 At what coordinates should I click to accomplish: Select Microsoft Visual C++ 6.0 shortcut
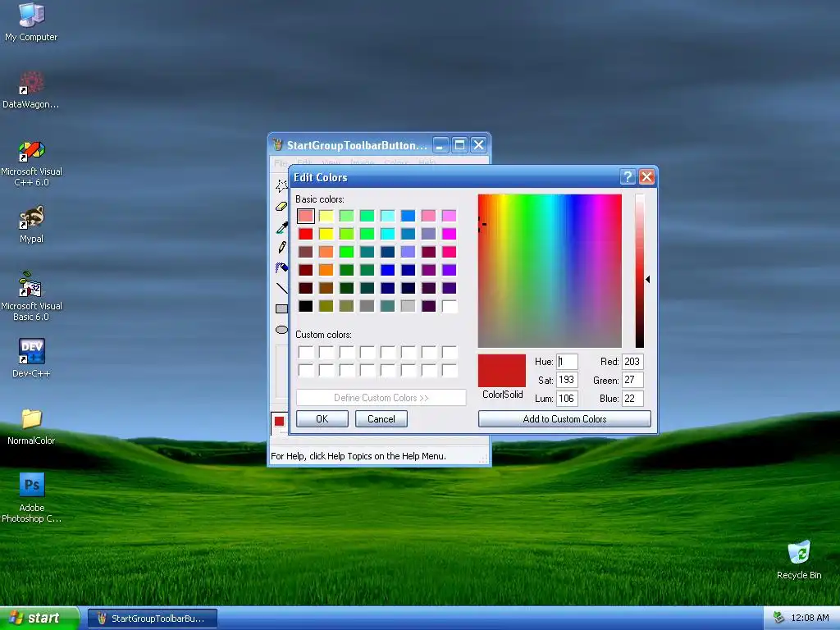point(31,163)
